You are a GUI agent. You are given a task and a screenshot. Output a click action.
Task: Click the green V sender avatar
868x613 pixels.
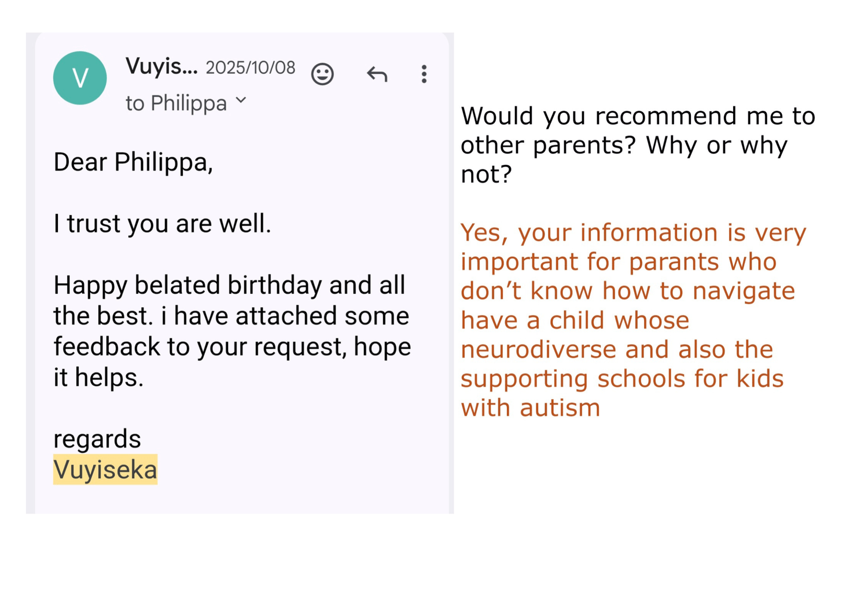coord(80,78)
